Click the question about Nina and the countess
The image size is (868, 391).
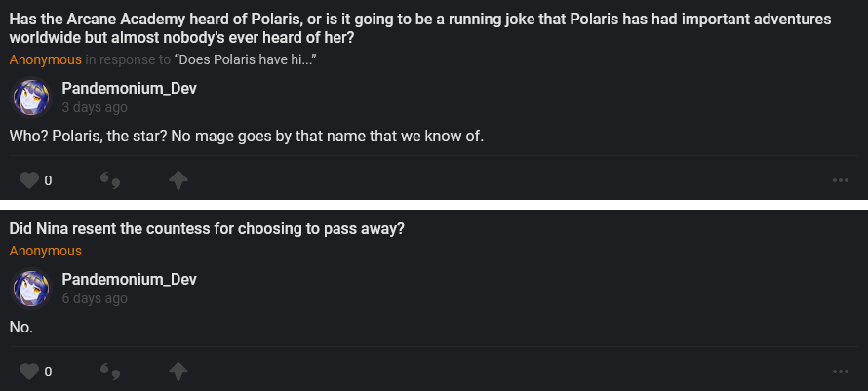(x=207, y=229)
